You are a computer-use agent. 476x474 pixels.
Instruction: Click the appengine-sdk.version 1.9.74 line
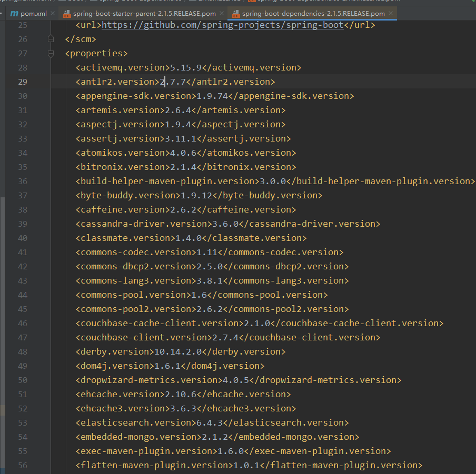coord(215,96)
